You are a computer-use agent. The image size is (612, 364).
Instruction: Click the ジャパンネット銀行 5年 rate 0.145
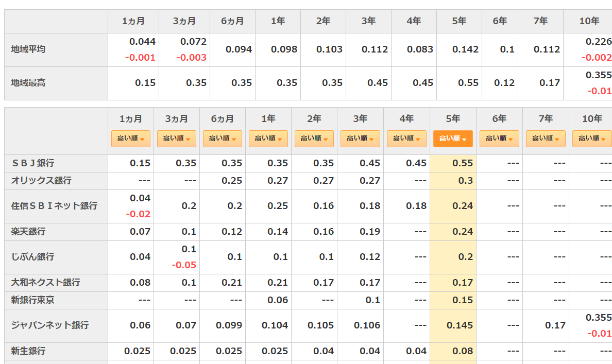coord(460,325)
